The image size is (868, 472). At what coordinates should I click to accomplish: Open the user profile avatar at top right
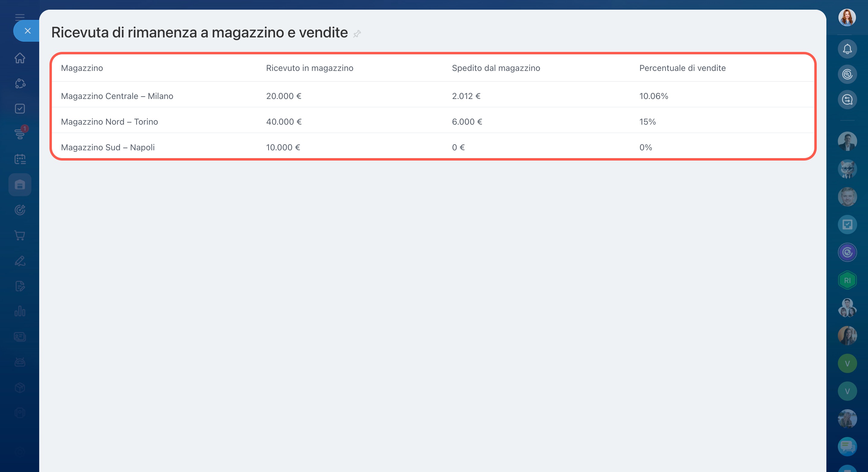tap(847, 18)
